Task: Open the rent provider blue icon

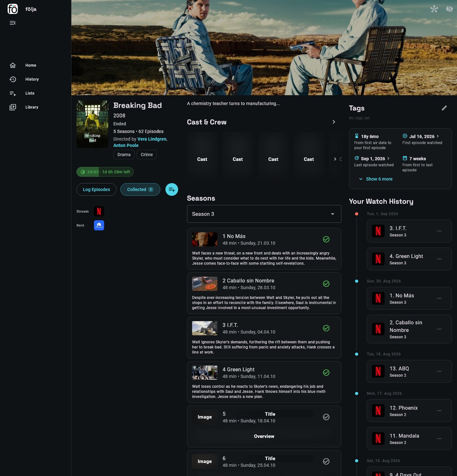Action: (99, 225)
